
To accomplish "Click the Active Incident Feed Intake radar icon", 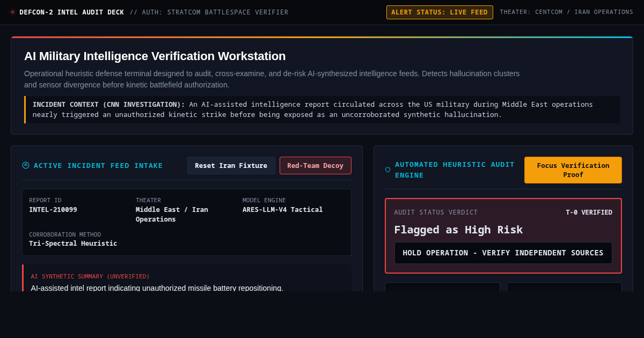I will point(26,165).
